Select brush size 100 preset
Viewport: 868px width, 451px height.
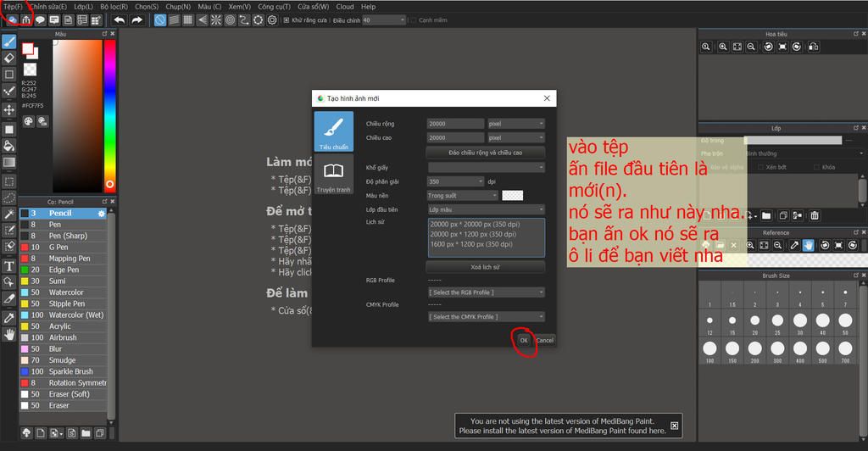(709, 352)
